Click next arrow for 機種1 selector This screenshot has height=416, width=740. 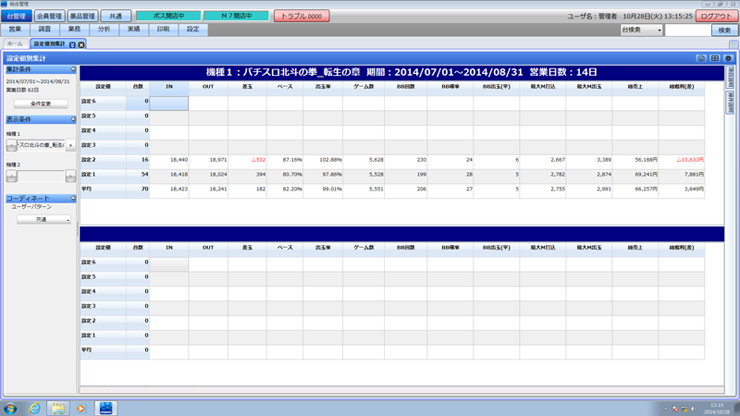tap(70, 145)
